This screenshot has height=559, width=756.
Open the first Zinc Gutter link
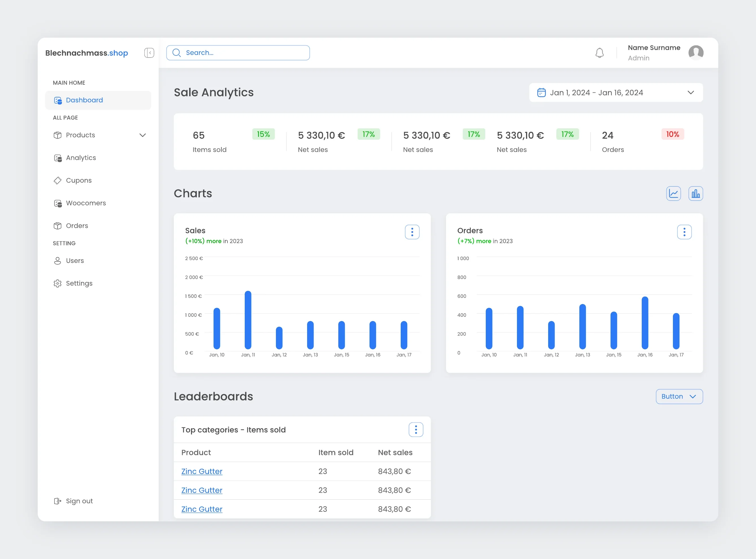click(x=202, y=471)
